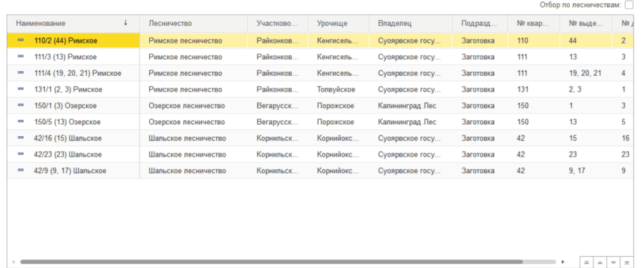Enable the Отбор по лесничествам checkbox

point(629,5)
